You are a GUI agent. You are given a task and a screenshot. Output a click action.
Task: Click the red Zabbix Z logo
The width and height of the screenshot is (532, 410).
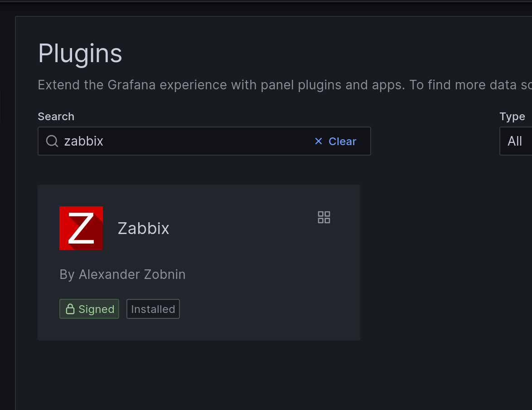pyautogui.click(x=81, y=228)
